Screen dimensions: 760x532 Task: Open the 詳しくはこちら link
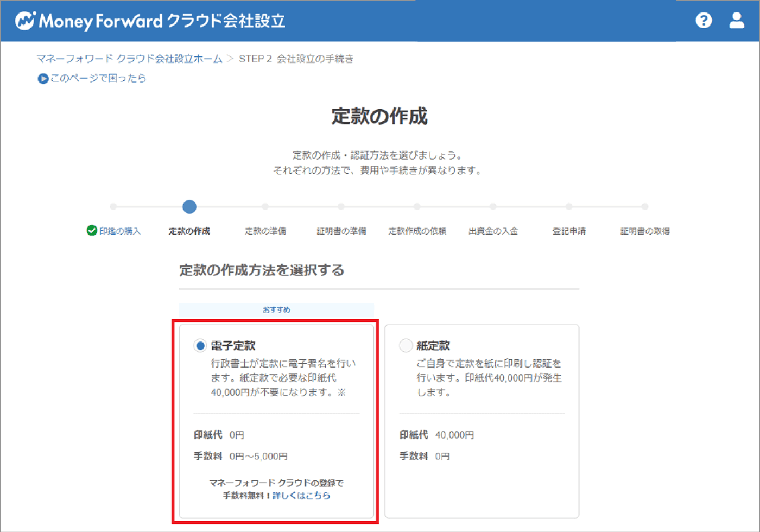[301, 496]
